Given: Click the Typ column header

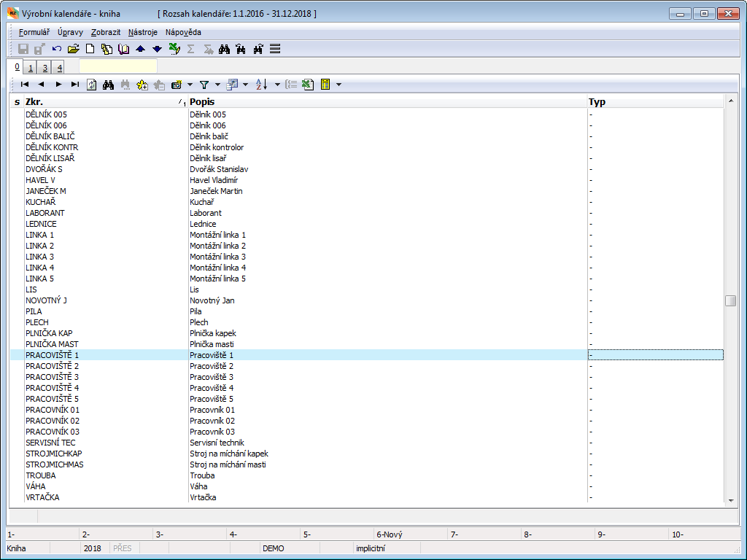Looking at the screenshot, I should click(597, 101).
